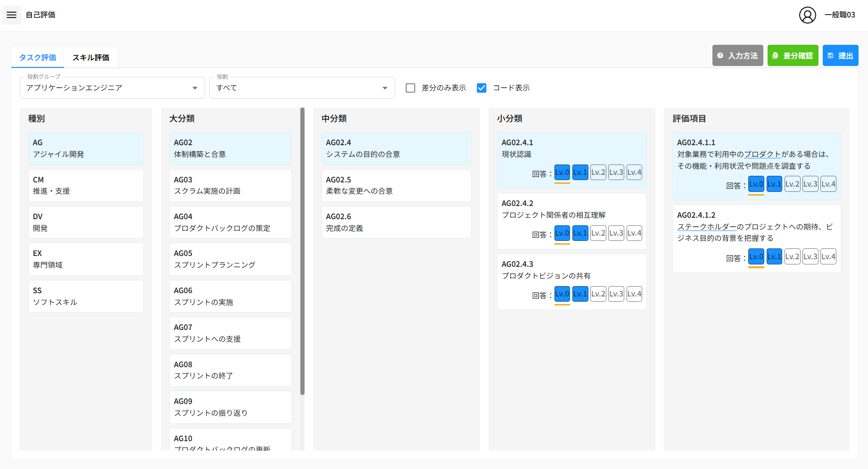Image resolution: width=868 pixels, height=469 pixels.
Task: Select AG02.4 システムの目的の合意
Action: 396,148
